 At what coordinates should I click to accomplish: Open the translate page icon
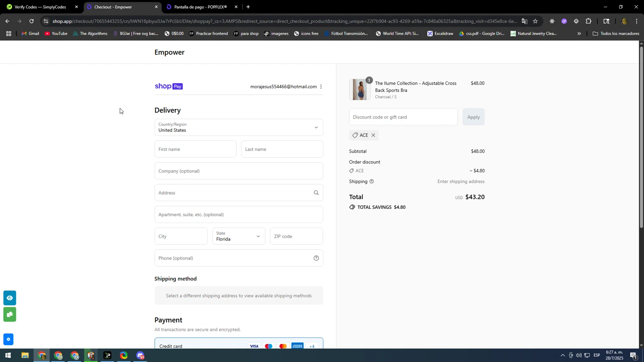point(524,21)
